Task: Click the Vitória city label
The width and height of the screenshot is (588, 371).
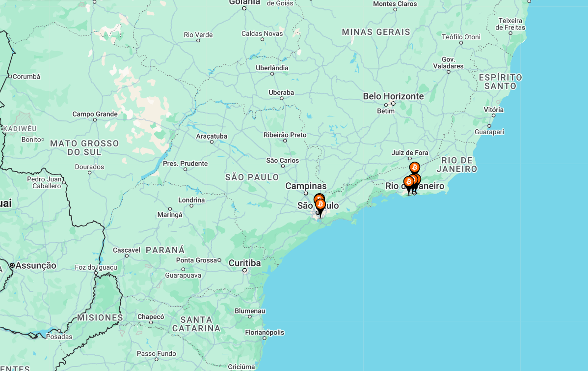Action: click(x=493, y=110)
